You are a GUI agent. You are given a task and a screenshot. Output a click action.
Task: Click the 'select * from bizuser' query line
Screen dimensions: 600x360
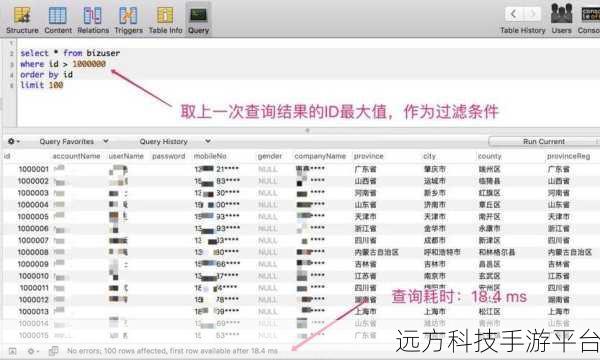70,53
